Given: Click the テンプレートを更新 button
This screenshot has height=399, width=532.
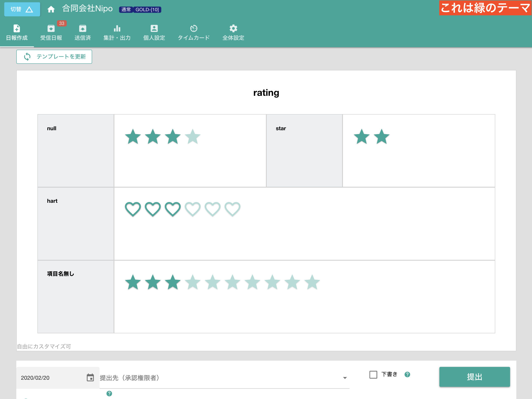Looking at the screenshot, I should 54,57.
